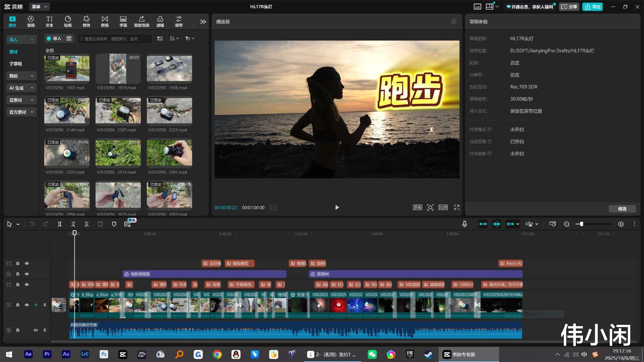Click the timeline zoom slider handle

click(581, 224)
